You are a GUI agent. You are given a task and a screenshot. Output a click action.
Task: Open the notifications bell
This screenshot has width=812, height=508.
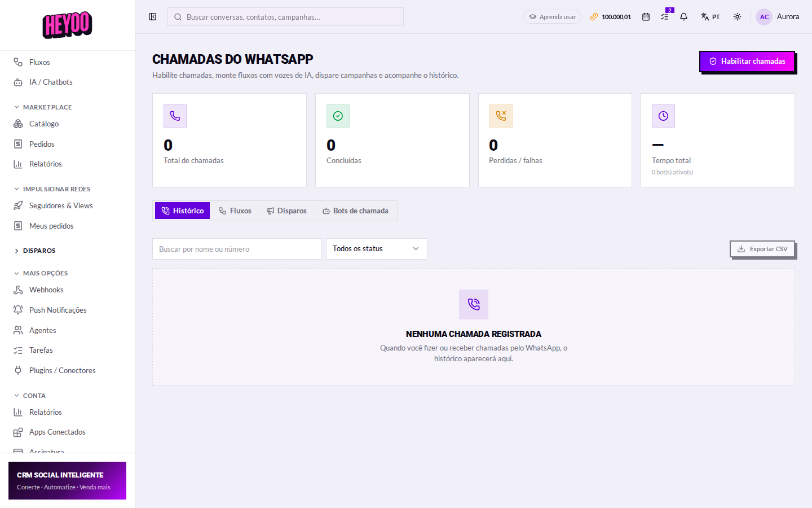[683, 17]
